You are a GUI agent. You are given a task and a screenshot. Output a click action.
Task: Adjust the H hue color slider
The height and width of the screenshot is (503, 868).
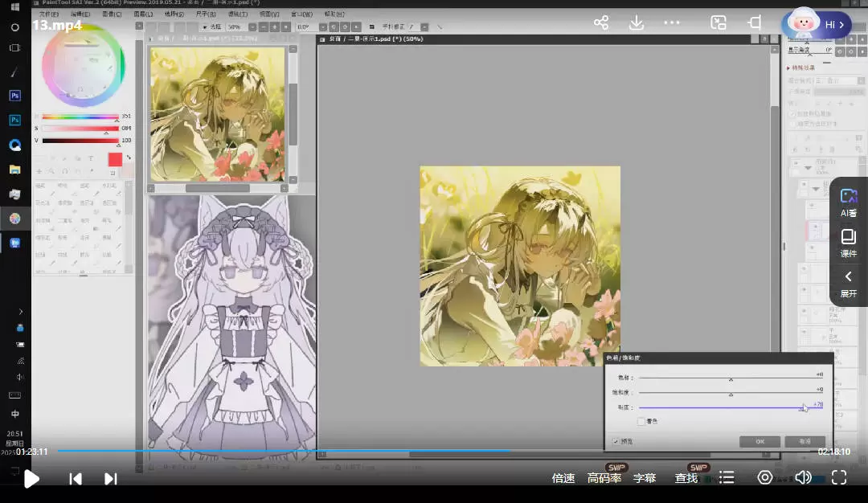click(80, 117)
